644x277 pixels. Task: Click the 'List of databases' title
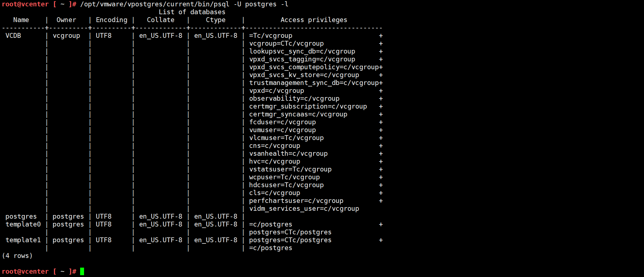(x=192, y=12)
